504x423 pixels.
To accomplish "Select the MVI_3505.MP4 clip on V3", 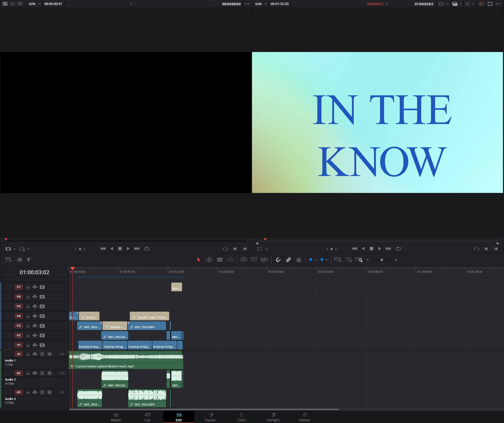I will pos(147,326).
